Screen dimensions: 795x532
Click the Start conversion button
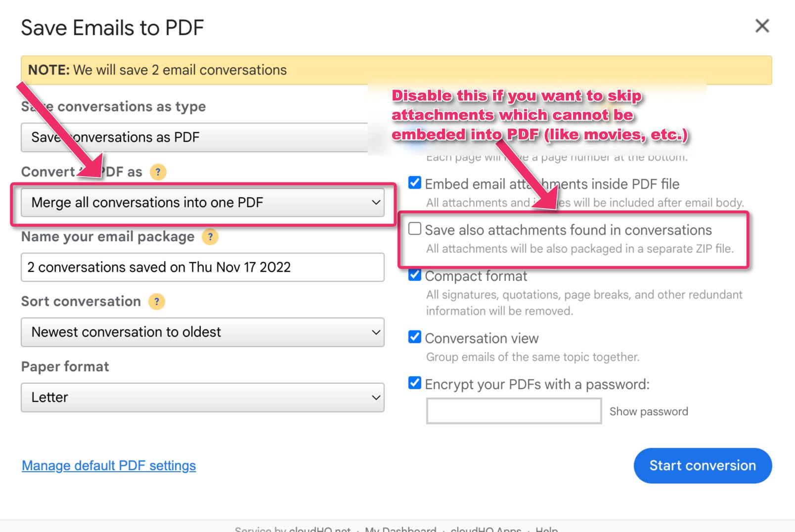point(703,466)
